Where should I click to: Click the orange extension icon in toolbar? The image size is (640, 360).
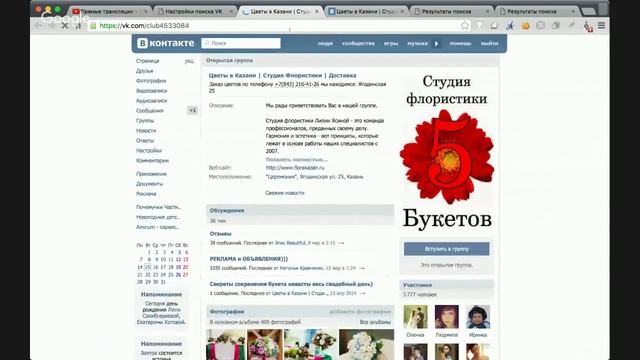point(525,25)
